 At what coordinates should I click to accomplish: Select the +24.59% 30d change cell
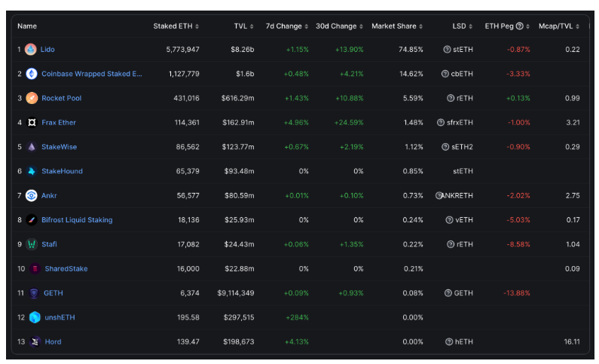click(349, 122)
